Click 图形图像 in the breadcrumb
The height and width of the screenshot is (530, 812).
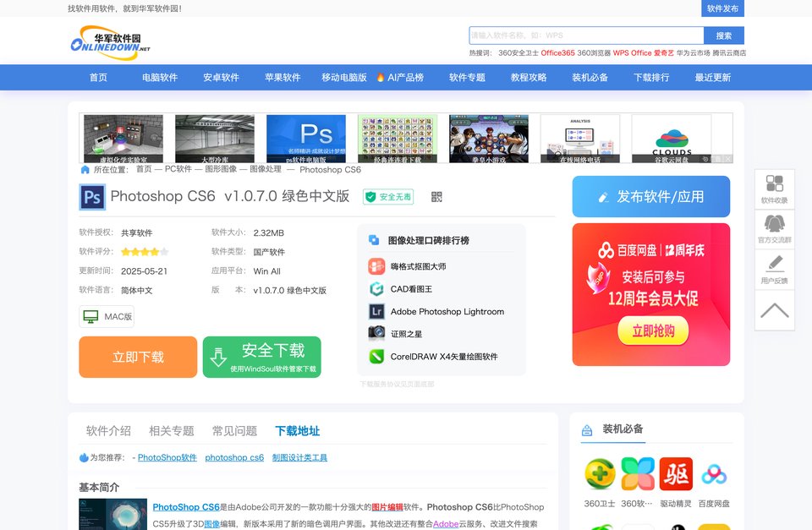point(221,169)
